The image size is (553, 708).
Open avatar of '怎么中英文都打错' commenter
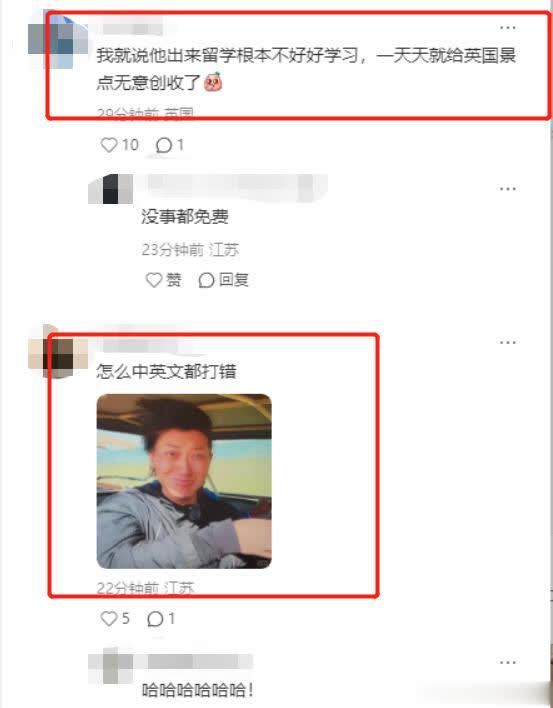coord(58,352)
